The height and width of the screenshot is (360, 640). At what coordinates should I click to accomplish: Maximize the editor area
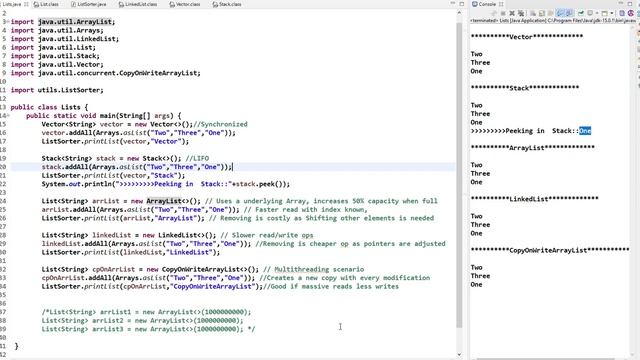pyautogui.click(x=462, y=4)
